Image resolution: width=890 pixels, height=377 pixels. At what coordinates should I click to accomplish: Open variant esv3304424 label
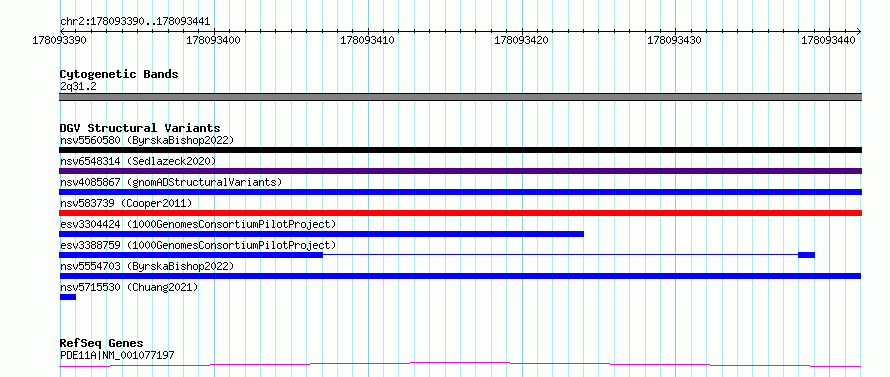pos(198,224)
